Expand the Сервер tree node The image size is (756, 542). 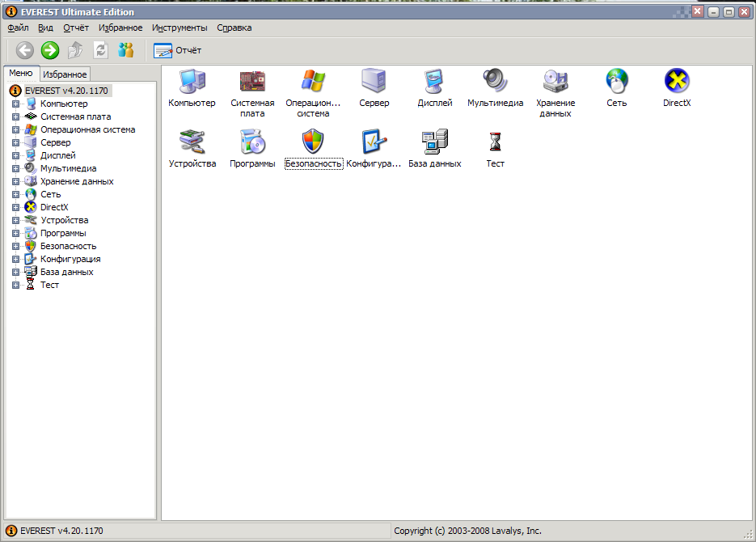click(15, 142)
